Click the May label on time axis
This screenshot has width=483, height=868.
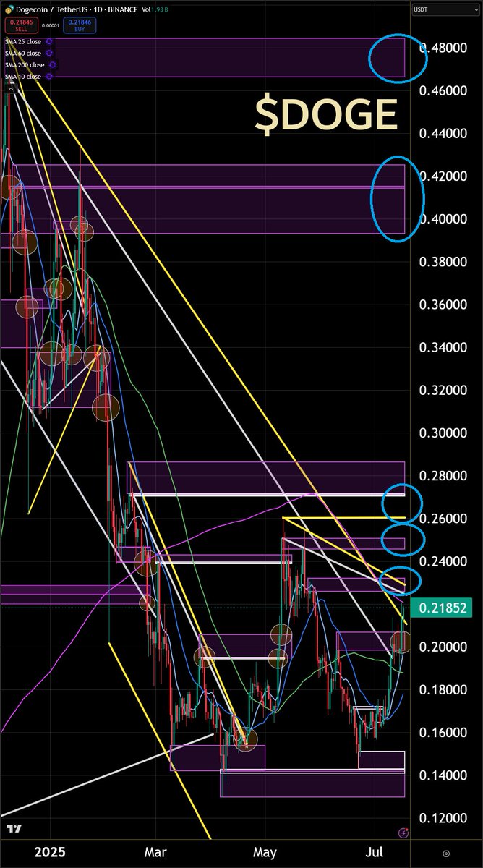pos(265,854)
